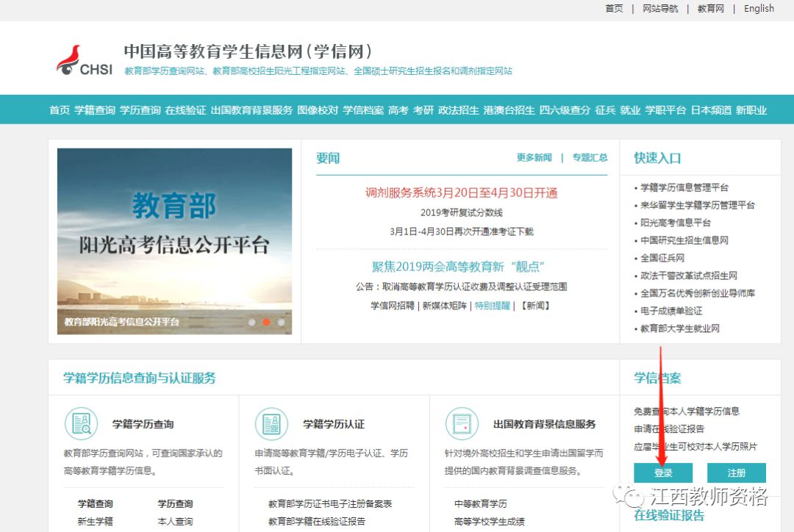794x532 pixels.
Task: Click the 教育部阳光高考 banner image
Action: 175,241
